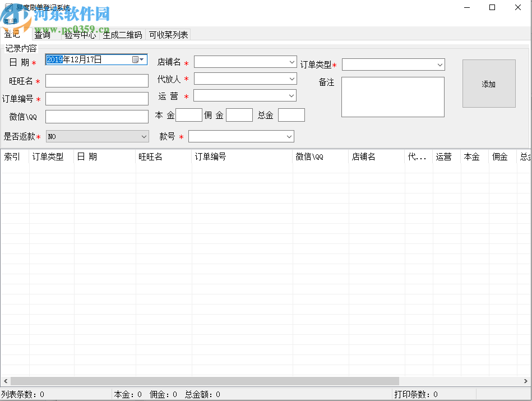Screen dimensions: 532x401
Task: Open the 是否返款 NO dropdown
Action: [98, 136]
